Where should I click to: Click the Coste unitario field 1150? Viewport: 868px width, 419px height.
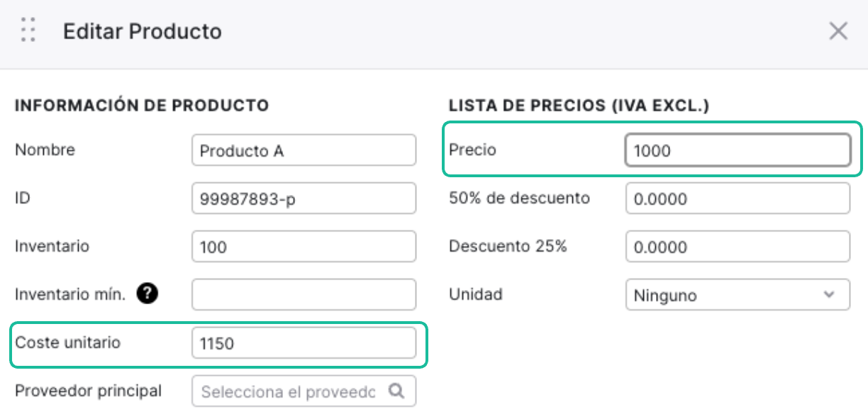(304, 343)
